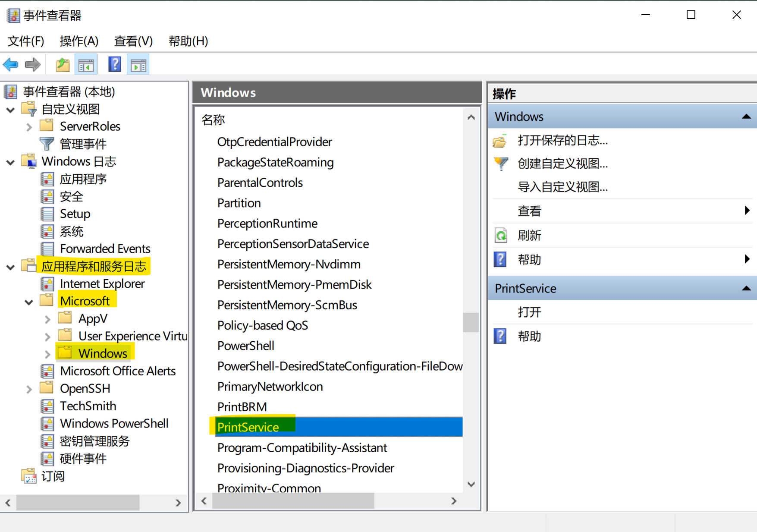
Task: Click the 管理事件 filter icon
Action: click(46, 144)
